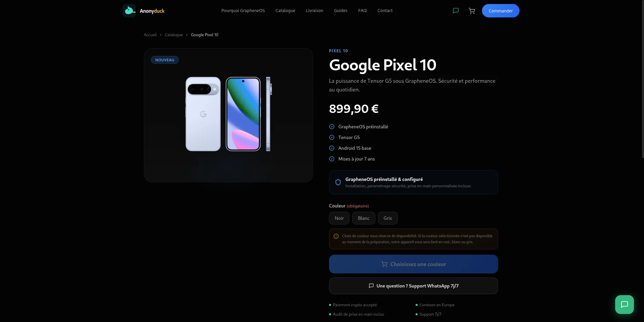This screenshot has height=322, width=644.
Task: Click the shield icon in GrapheneOS box
Action: click(338, 182)
